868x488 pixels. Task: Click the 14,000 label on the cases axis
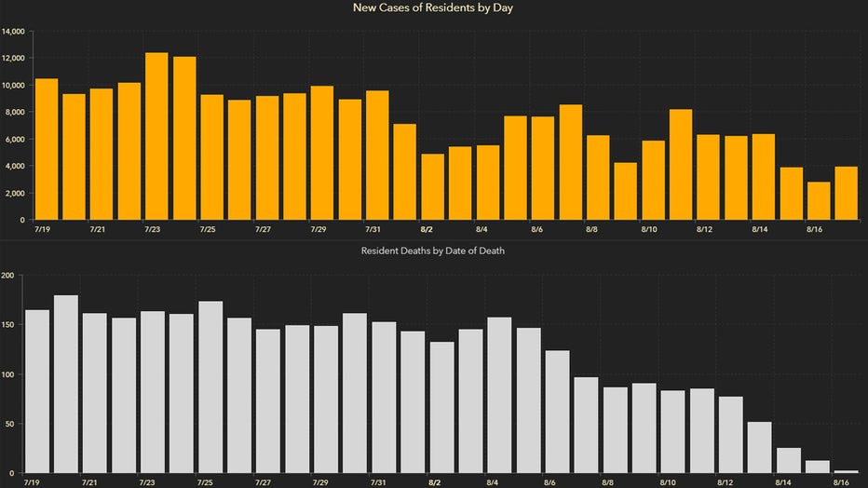(14, 32)
